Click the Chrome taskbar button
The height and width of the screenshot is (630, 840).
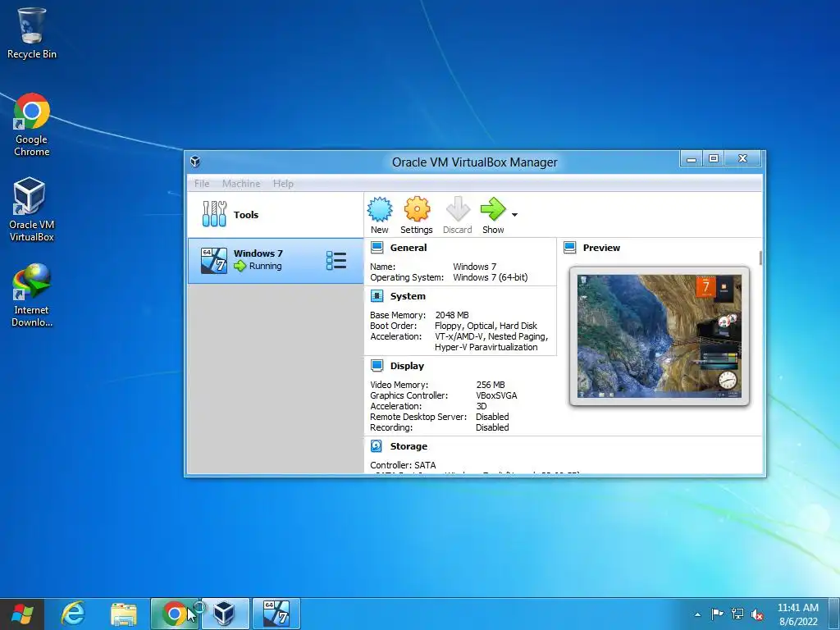pyautogui.click(x=175, y=614)
